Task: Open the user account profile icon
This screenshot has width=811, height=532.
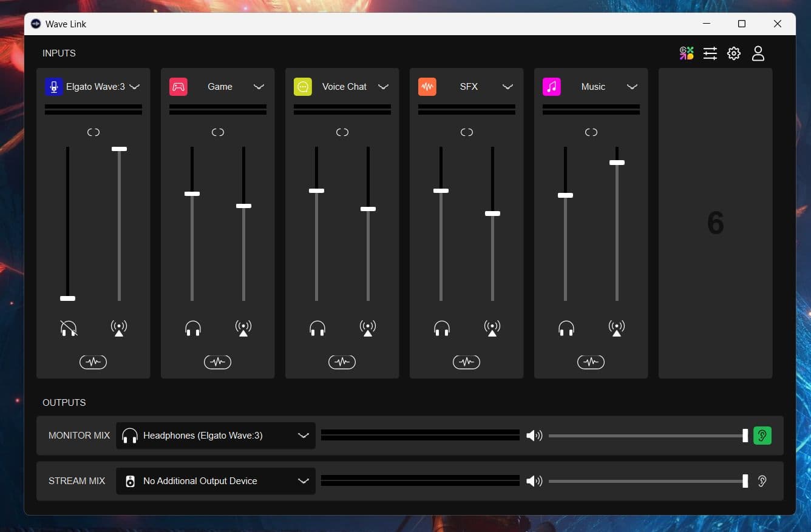Action: click(758, 53)
